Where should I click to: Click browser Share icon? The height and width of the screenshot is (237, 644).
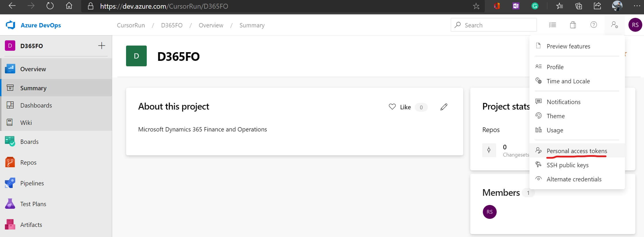598,6
